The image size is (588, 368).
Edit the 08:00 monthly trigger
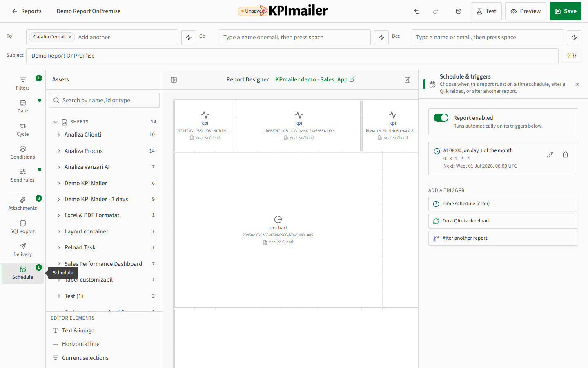[550, 155]
